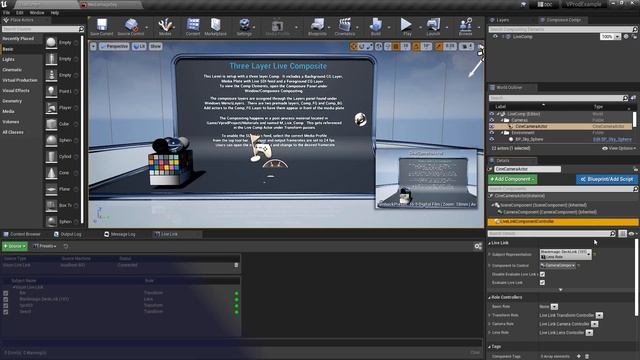Open the Subject Representation dropdown
This screenshot has width=640, height=360.
pos(565,254)
